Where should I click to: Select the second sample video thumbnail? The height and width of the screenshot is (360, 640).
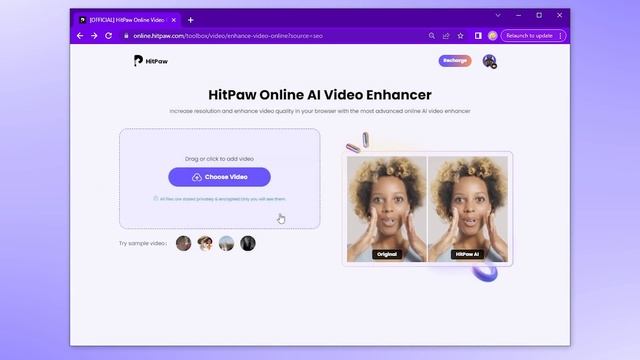pos(205,243)
